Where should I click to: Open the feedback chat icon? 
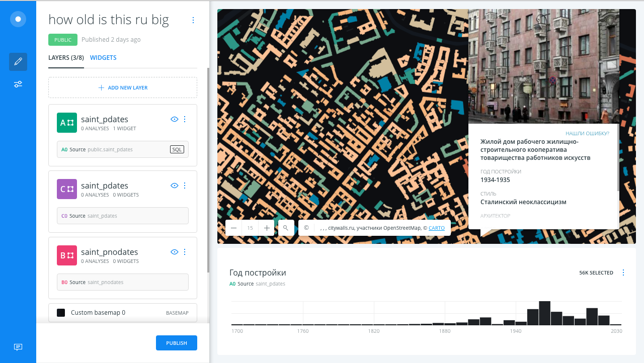click(x=18, y=347)
